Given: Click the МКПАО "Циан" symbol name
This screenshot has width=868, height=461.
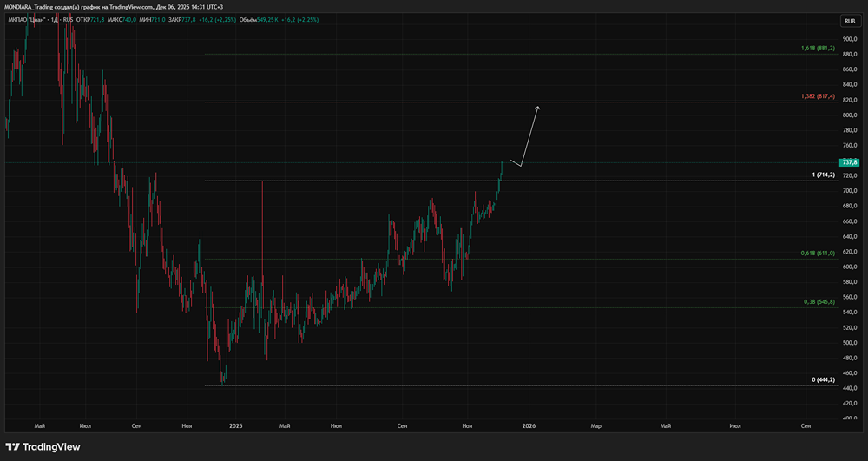Looking at the screenshot, I should 28,18.
